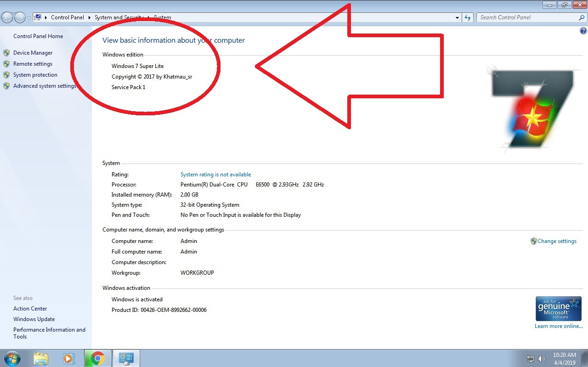This screenshot has width=588, height=367.
Task: Click the network connection icon in system tray
Action: (531, 358)
